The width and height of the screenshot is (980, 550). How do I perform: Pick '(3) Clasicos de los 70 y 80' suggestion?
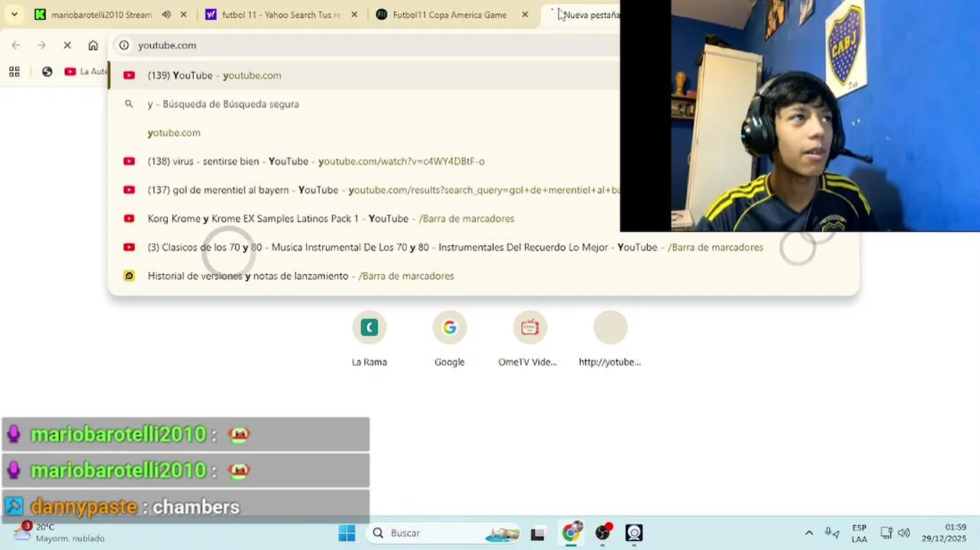point(484,247)
